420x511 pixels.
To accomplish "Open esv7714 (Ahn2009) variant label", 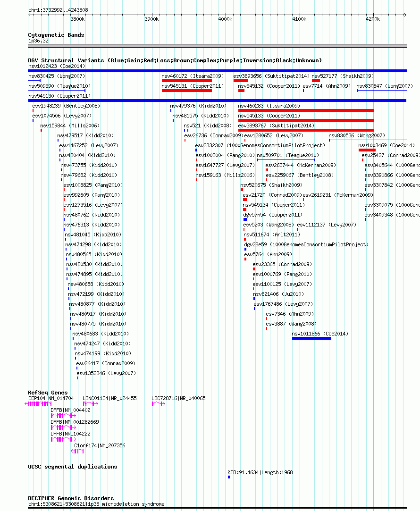I will click(327, 86).
